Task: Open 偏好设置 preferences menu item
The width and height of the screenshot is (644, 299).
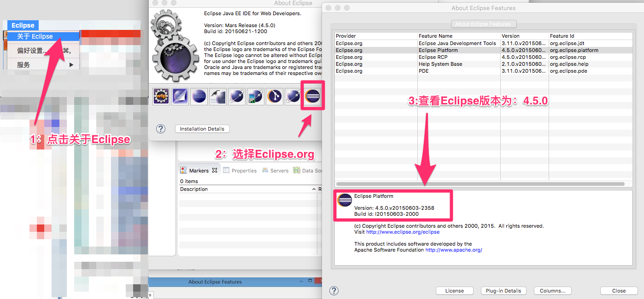Action: click(44, 51)
